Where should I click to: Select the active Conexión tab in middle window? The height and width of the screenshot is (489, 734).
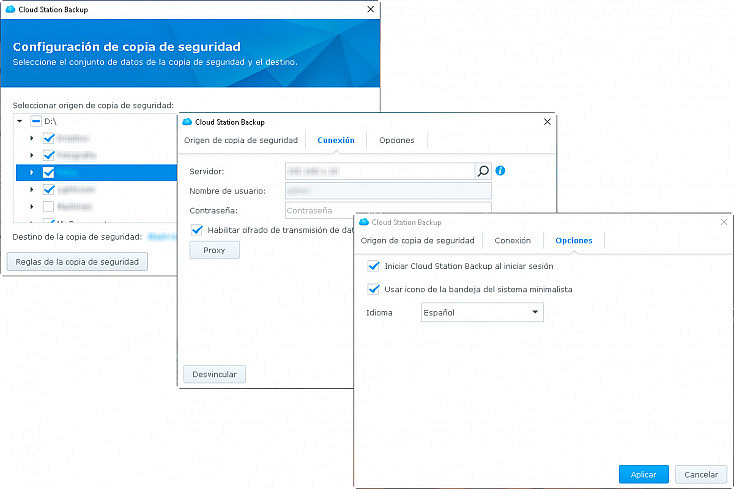point(336,140)
